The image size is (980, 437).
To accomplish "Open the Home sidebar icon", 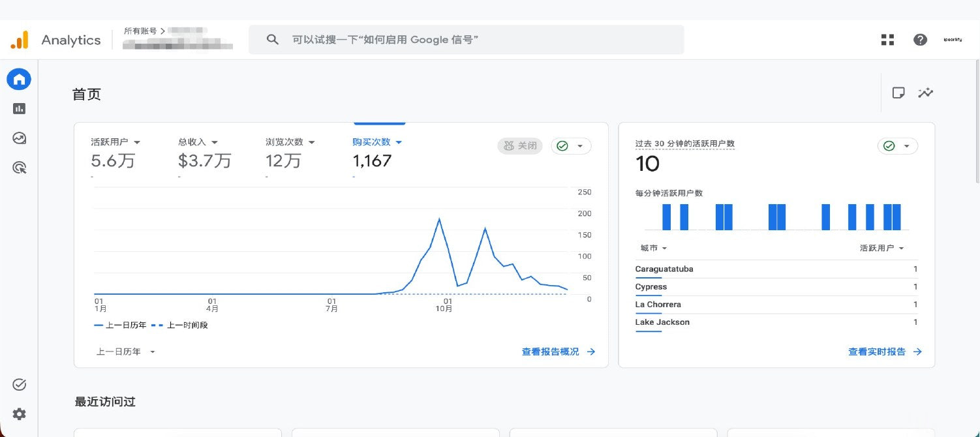I will pos(19,80).
